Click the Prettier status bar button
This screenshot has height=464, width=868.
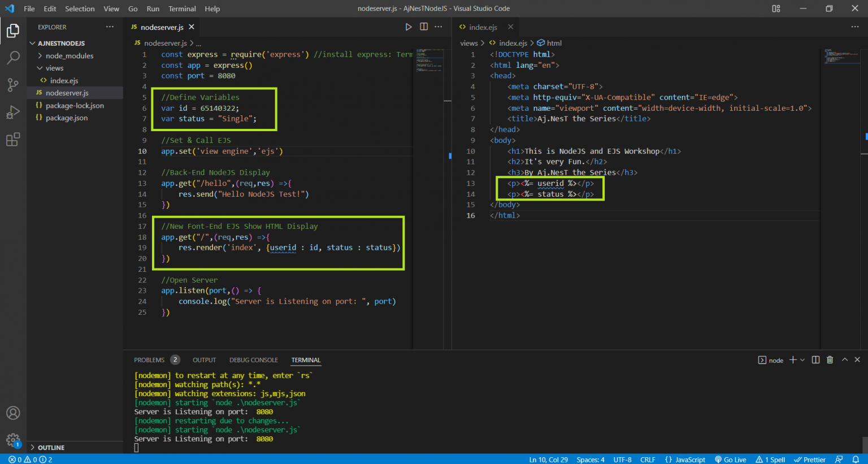810,459
